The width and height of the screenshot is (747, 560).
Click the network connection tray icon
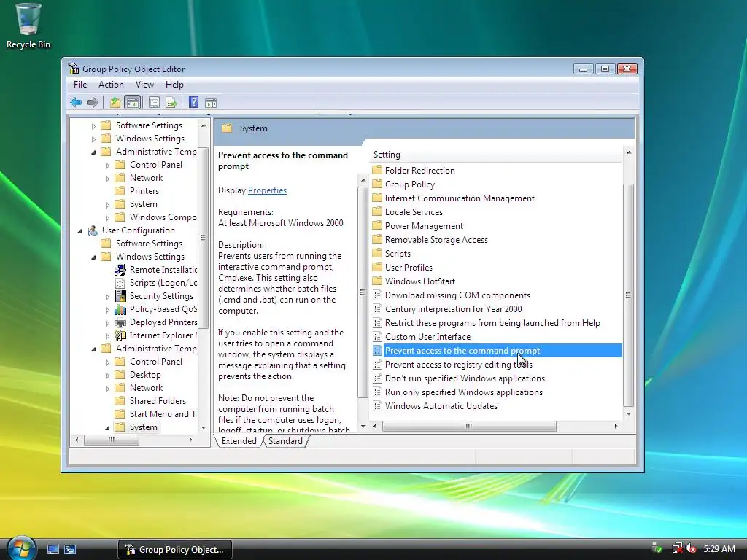coord(676,548)
